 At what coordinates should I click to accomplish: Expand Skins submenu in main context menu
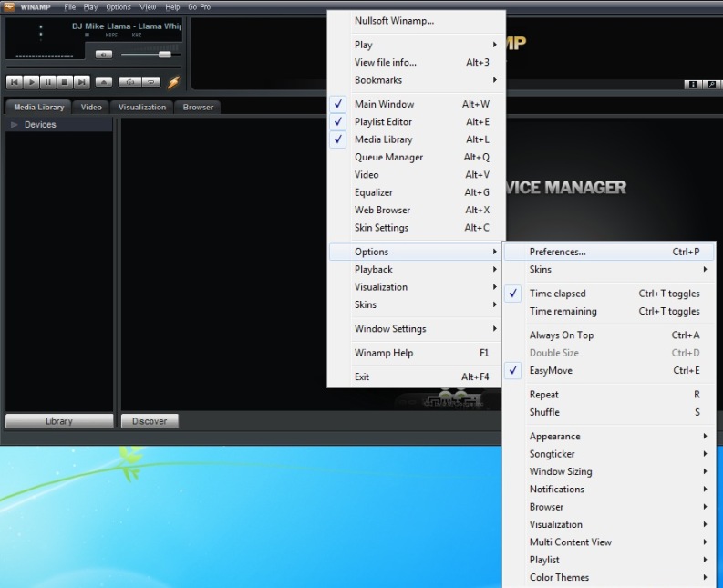[x=416, y=304]
